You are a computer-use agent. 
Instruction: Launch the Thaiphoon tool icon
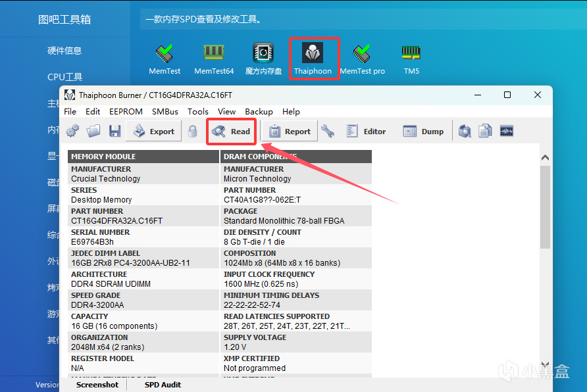[x=313, y=59]
